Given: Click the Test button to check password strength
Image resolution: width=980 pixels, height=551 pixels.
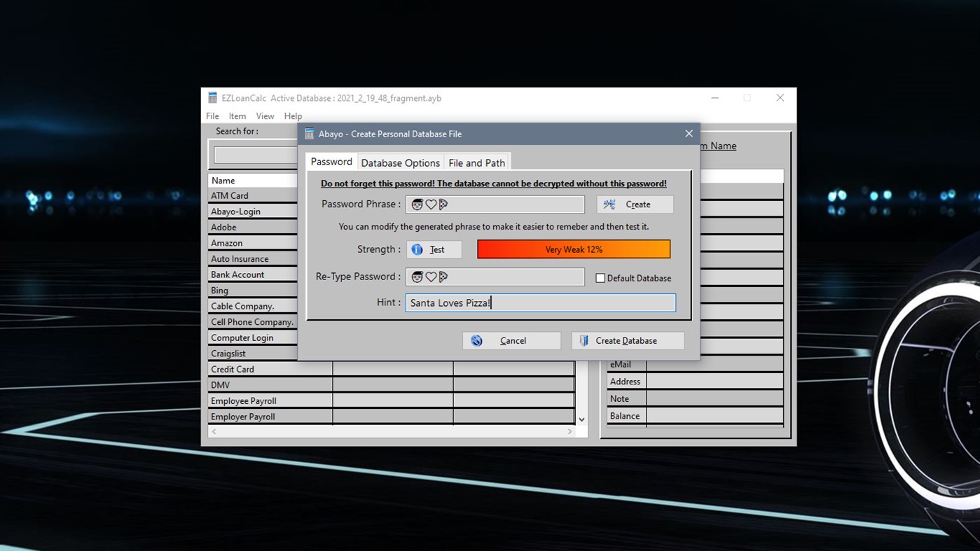Looking at the screenshot, I should point(434,249).
